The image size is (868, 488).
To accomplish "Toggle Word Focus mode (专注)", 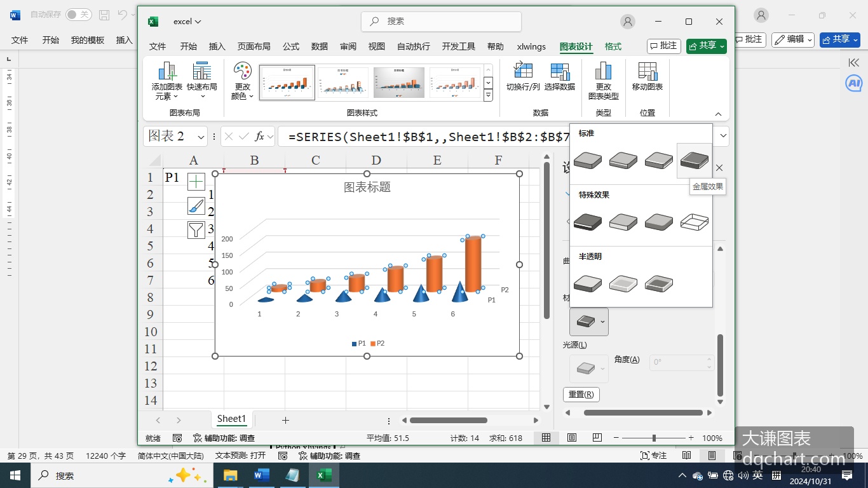I will point(654,456).
